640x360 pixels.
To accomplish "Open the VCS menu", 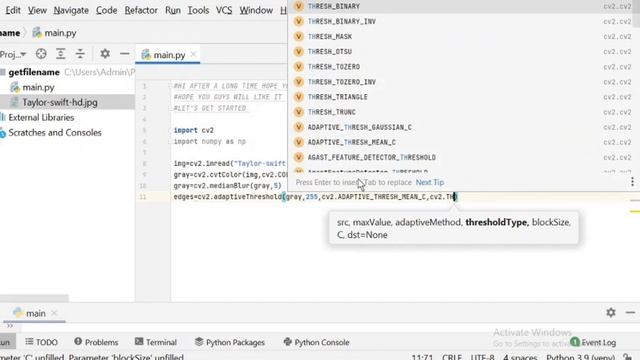I will click(224, 10).
